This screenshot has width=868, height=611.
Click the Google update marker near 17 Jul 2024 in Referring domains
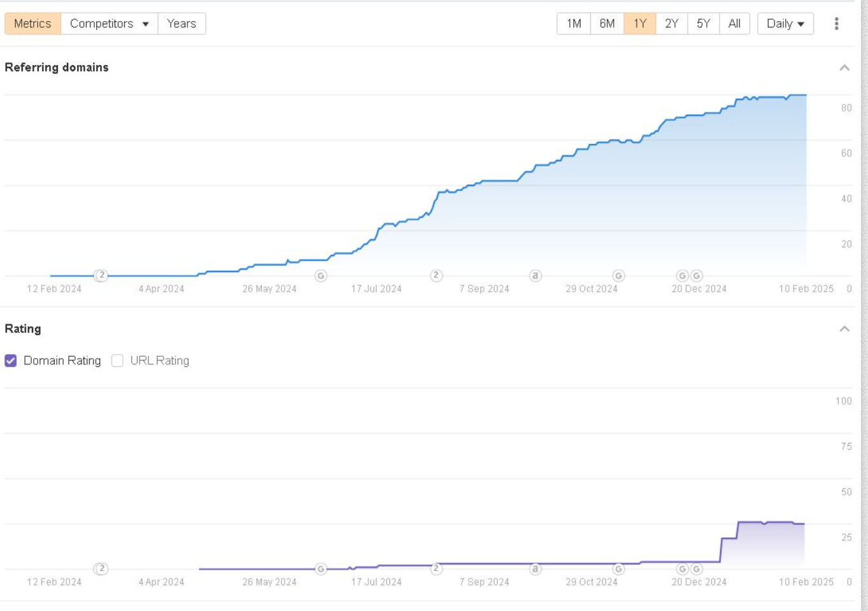(321, 276)
